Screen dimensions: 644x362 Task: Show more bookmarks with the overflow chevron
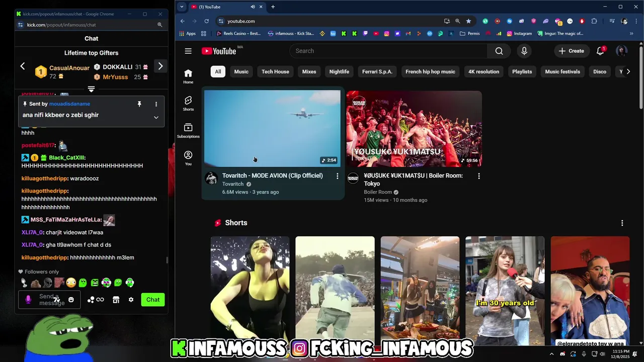pyautogui.click(x=631, y=34)
